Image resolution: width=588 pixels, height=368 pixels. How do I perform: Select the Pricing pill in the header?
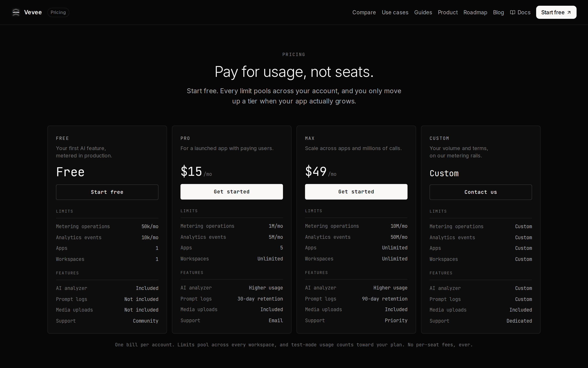pyautogui.click(x=58, y=12)
